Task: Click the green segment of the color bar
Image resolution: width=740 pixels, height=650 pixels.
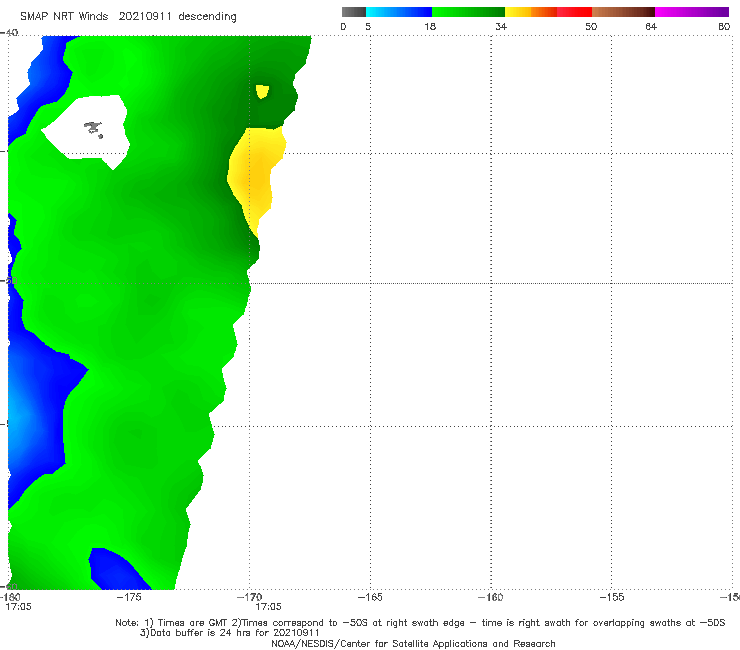Action: pos(468,12)
